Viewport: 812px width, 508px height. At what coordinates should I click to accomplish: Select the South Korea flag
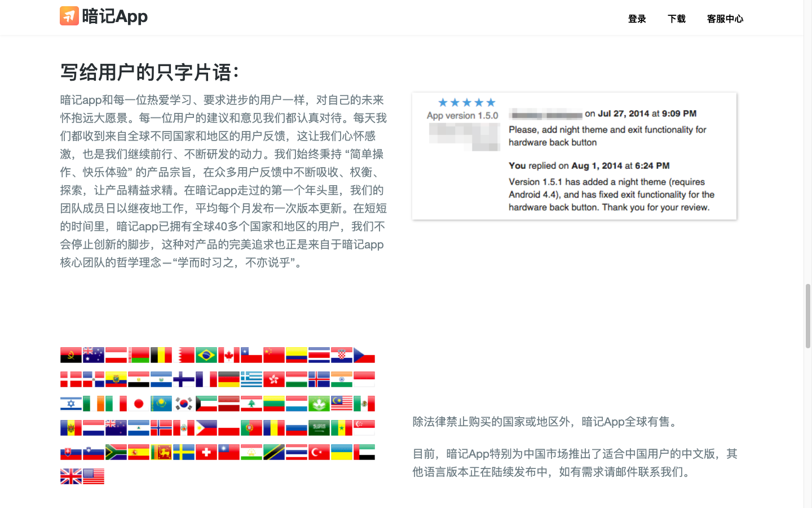pos(184,404)
